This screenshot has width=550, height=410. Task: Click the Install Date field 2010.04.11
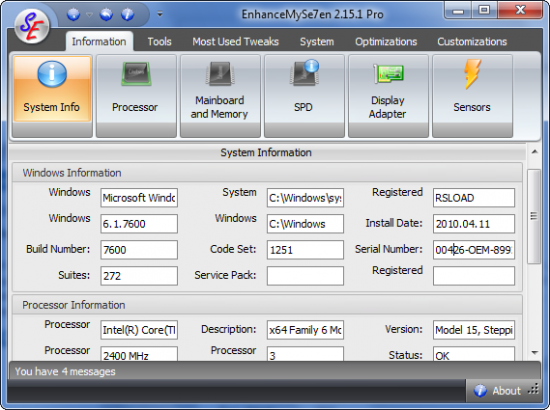[474, 224]
